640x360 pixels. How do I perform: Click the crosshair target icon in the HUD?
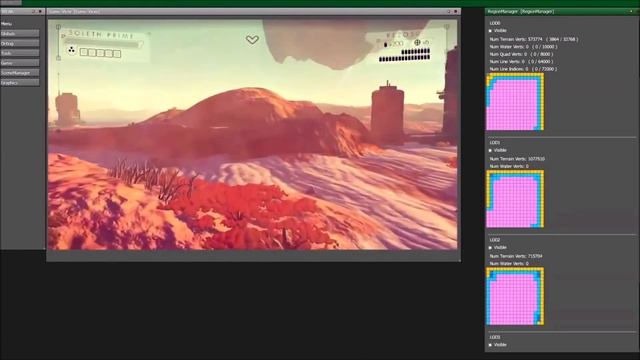[417, 42]
